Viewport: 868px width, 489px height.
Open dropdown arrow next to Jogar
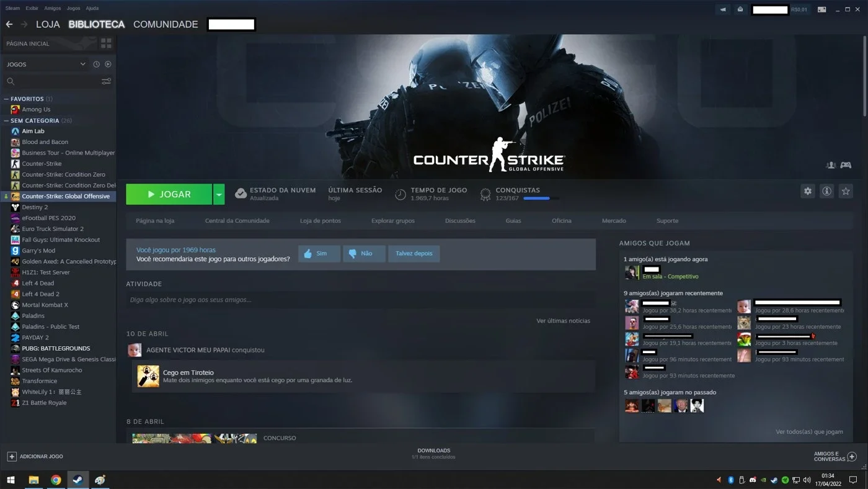click(218, 194)
